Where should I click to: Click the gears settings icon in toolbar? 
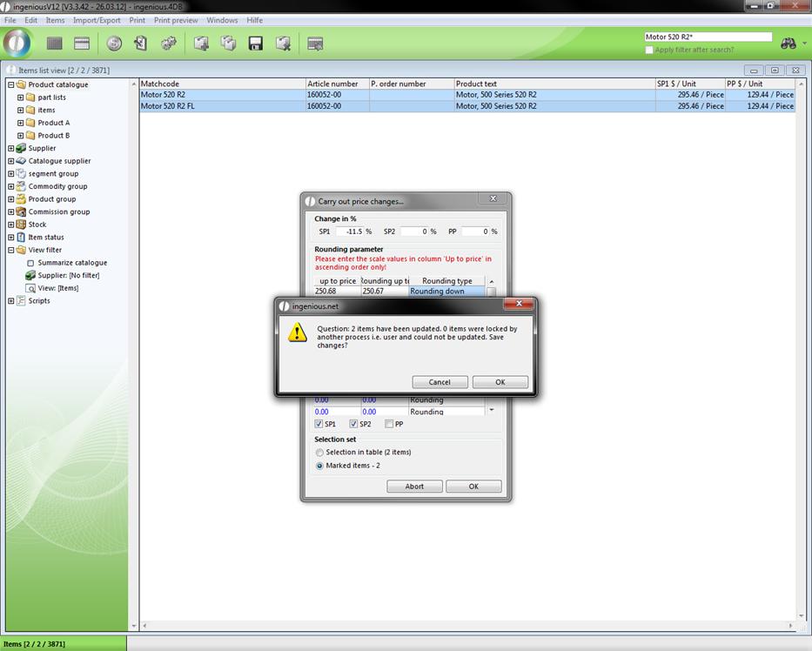click(169, 44)
